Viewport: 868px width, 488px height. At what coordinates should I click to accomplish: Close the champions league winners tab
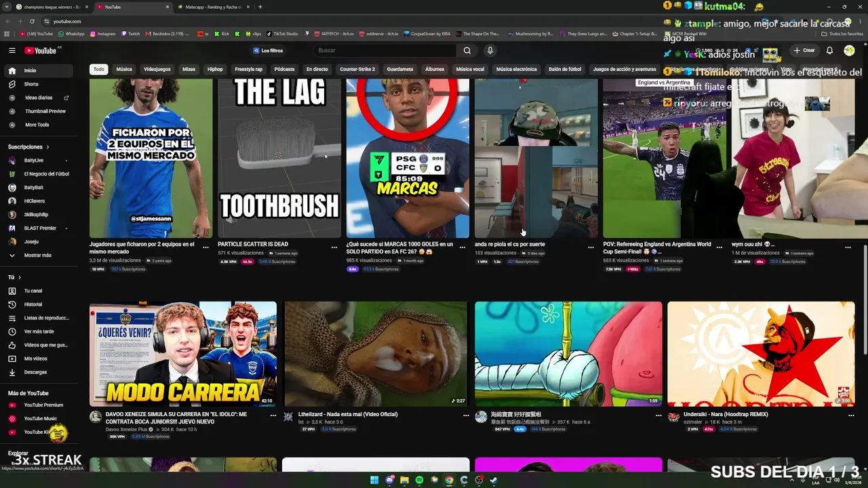tap(86, 7)
